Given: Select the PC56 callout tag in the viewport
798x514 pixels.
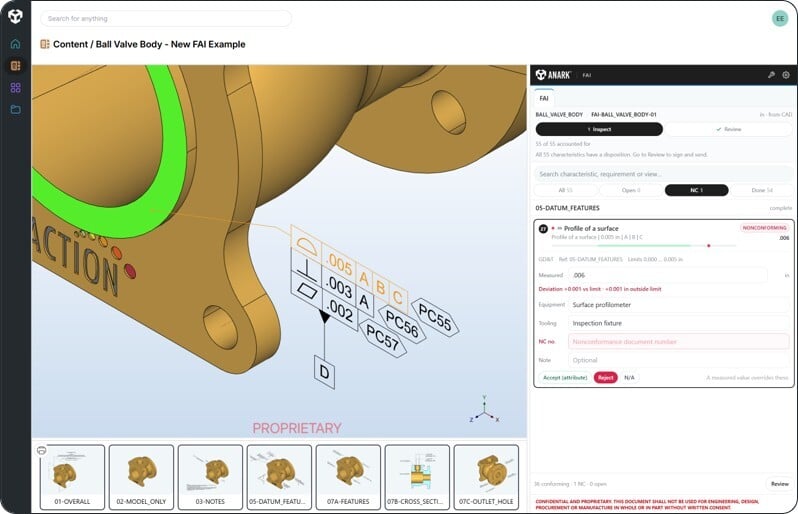Looking at the screenshot, I should (x=402, y=324).
